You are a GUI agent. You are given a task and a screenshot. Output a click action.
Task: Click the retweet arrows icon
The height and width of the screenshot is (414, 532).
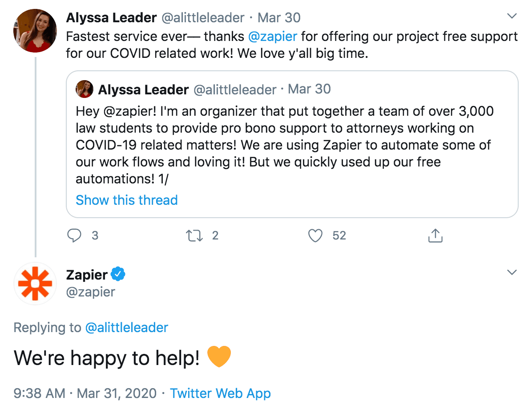point(195,235)
